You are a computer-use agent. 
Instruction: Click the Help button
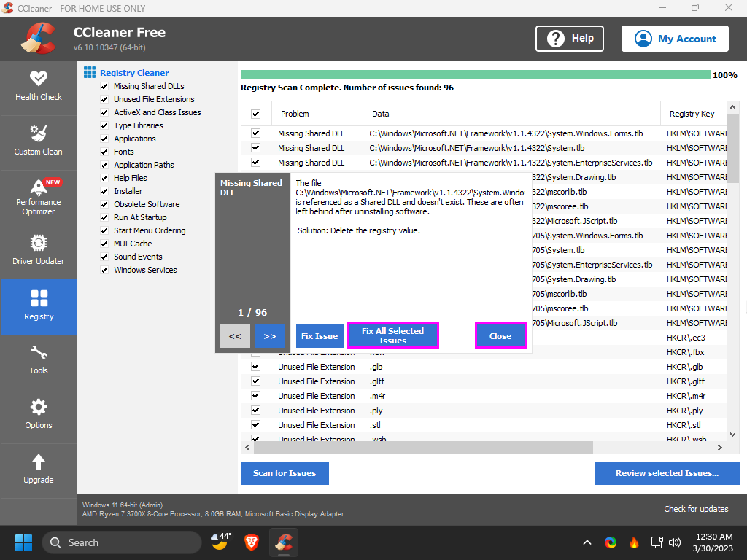point(569,39)
